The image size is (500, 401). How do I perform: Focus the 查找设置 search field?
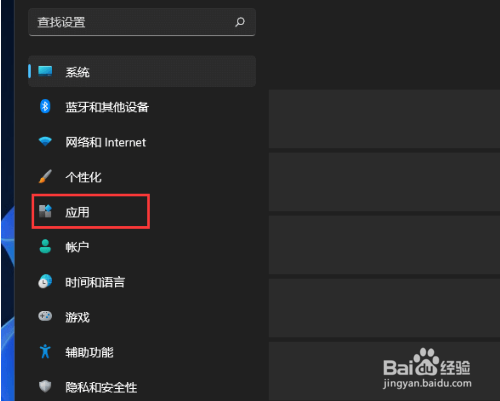pos(142,22)
